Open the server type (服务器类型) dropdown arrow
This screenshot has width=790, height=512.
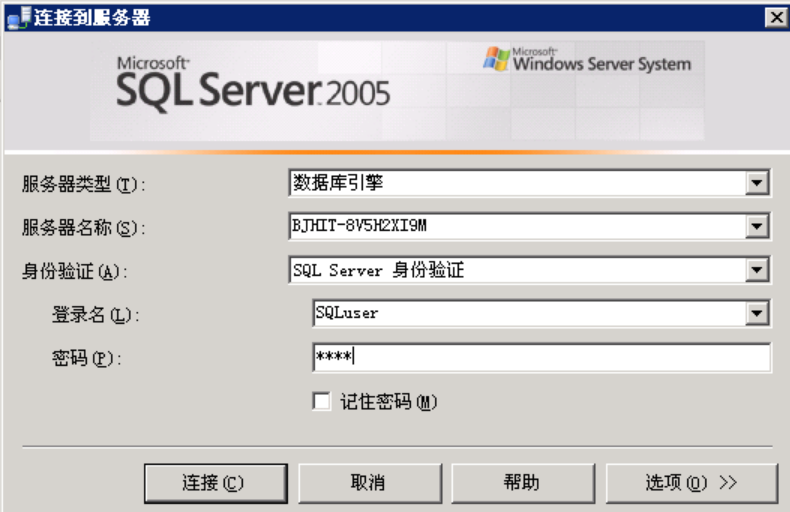click(x=757, y=183)
